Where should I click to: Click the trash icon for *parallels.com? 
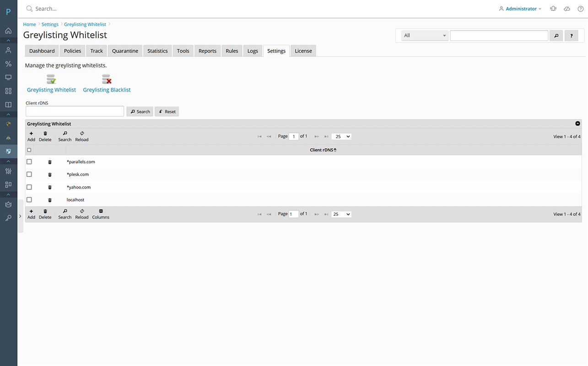click(x=50, y=162)
